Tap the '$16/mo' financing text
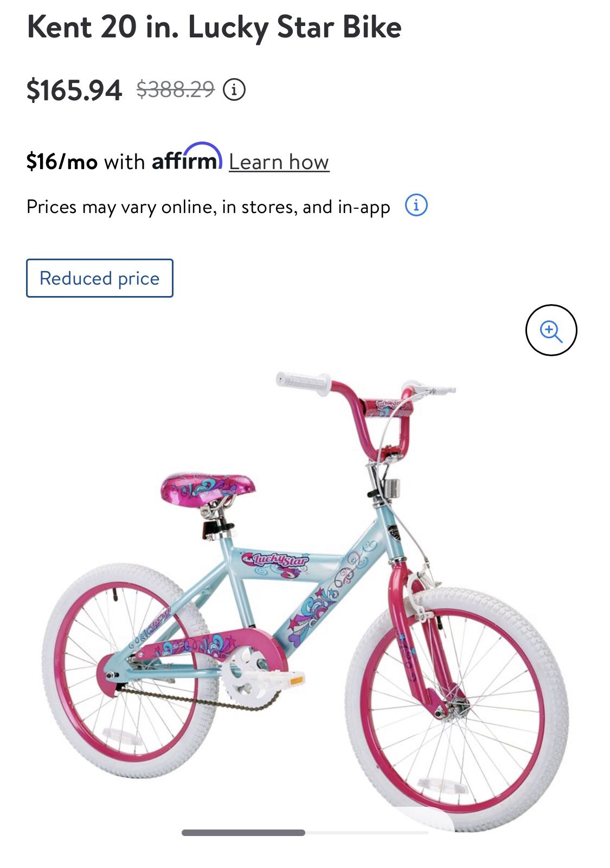 (62, 162)
